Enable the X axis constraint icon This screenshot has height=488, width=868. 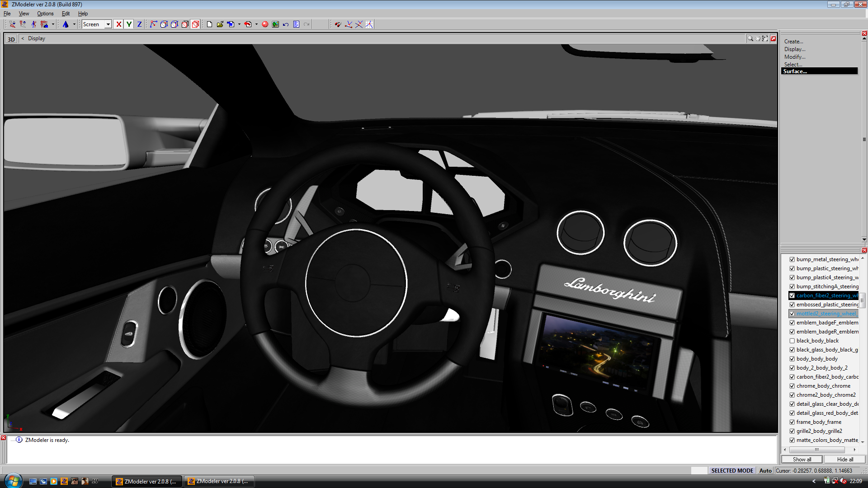119,24
